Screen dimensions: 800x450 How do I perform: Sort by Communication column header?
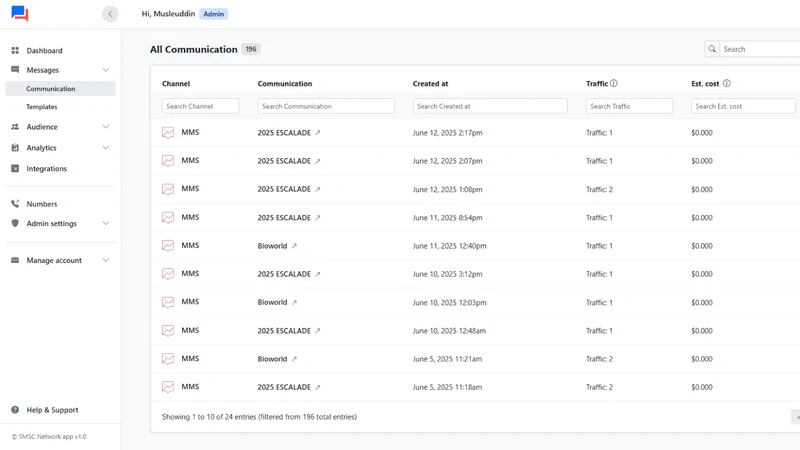tap(285, 84)
